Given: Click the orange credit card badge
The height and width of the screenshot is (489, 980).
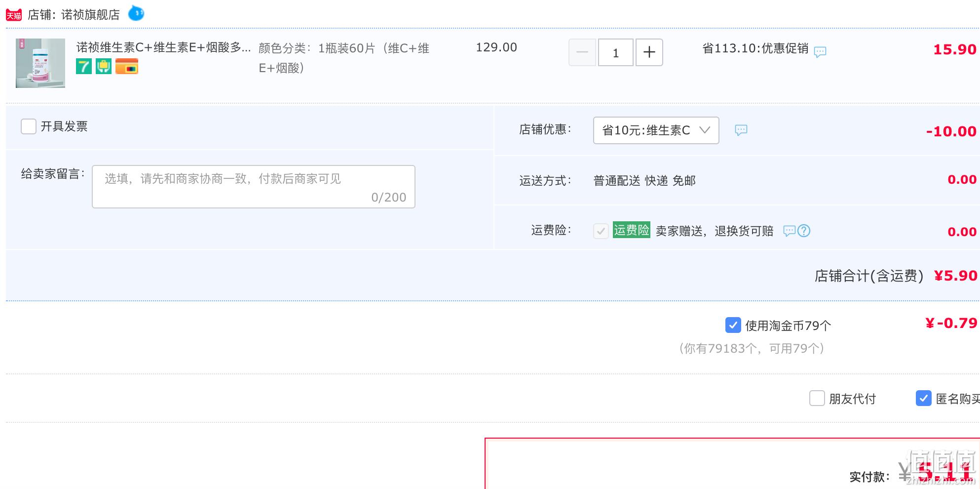Looking at the screenshot, I should point(127,66).
